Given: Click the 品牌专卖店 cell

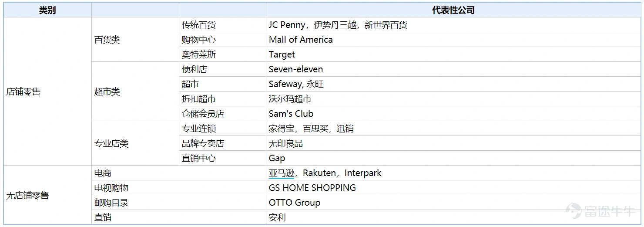Looking at the screenshot, I should [222, 143].
